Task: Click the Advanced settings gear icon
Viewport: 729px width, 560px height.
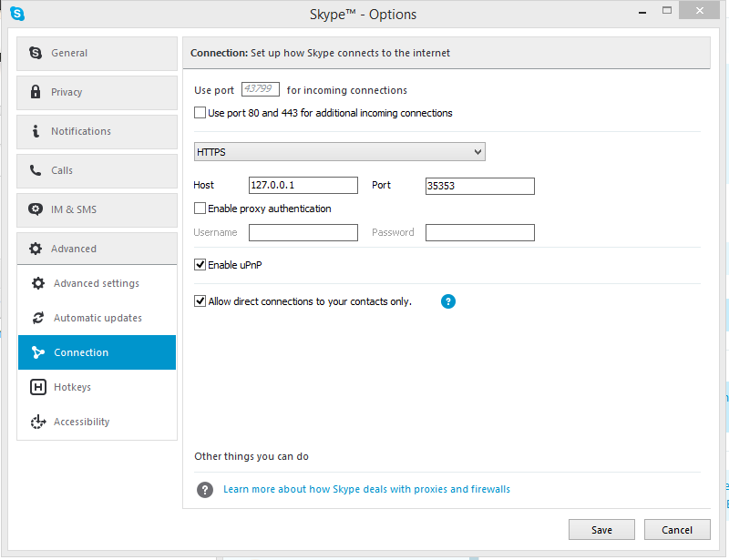Action: pos(38,283)
